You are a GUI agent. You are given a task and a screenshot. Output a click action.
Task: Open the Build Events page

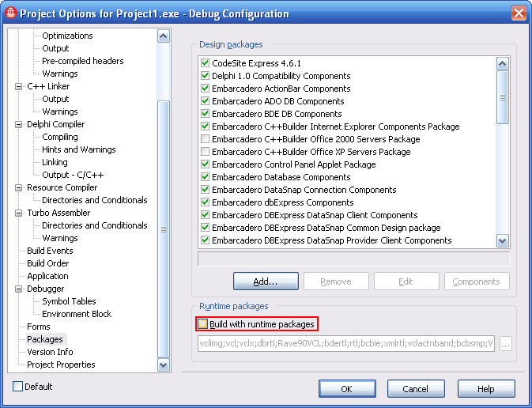50,251
